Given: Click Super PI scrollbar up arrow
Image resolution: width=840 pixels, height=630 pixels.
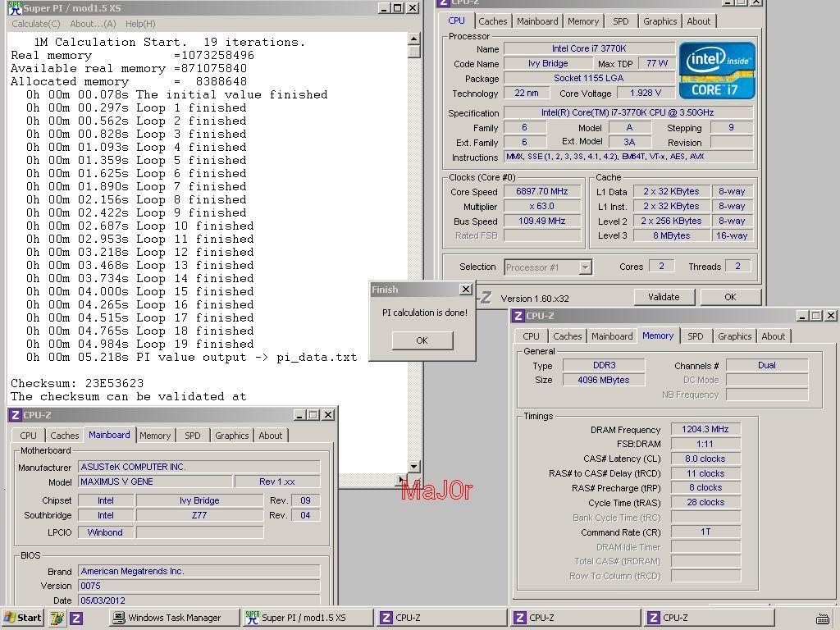Looking at the screenshot, I should 413,39.
